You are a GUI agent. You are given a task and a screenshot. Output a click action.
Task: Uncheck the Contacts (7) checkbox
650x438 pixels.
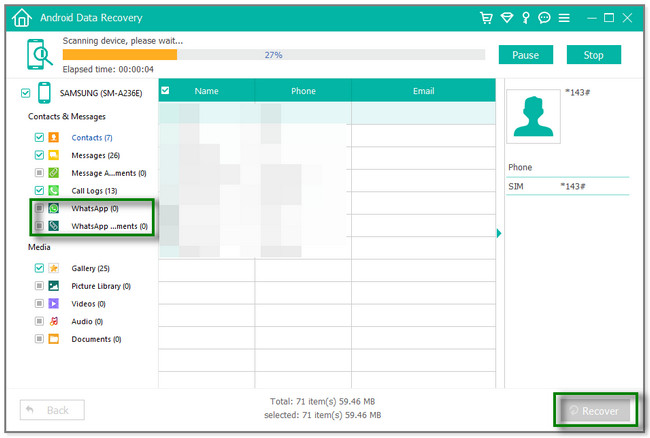[x=39, y=137]
